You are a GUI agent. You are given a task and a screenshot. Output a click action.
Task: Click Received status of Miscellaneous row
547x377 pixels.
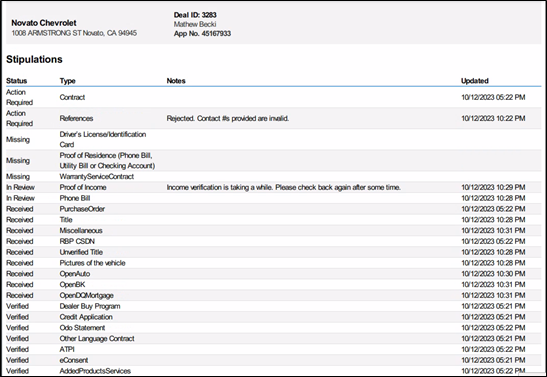coord(20,231)
